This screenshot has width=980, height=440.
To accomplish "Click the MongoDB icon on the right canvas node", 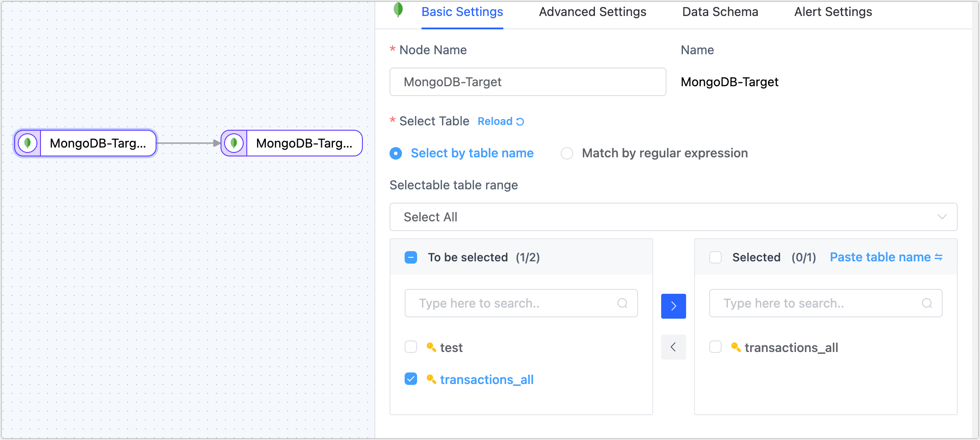I will [233, 143].
